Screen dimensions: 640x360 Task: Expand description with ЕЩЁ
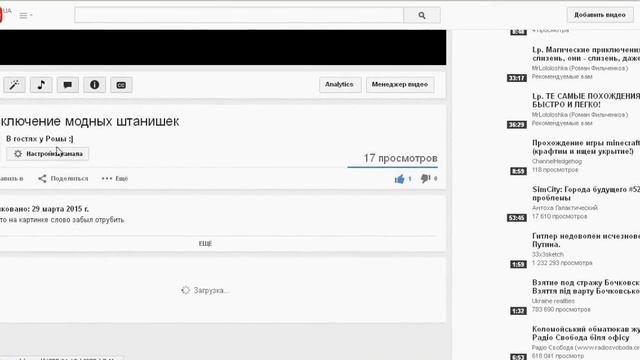click(205, 244)
